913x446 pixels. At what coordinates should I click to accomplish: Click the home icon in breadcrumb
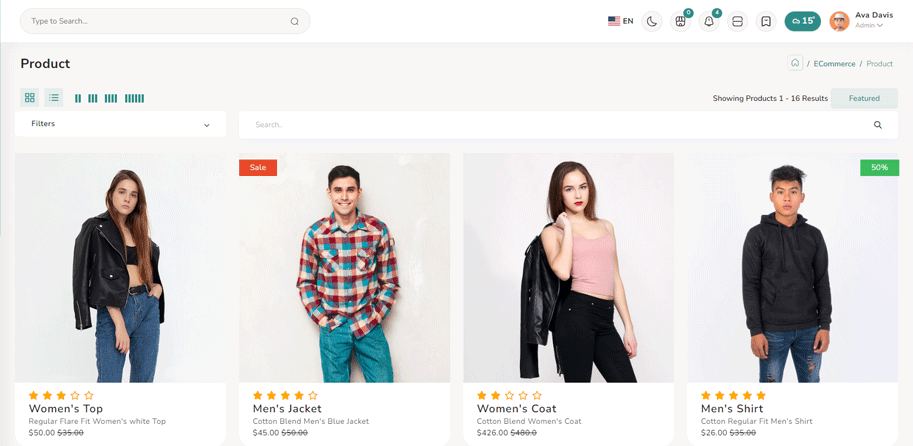[795, 63]
